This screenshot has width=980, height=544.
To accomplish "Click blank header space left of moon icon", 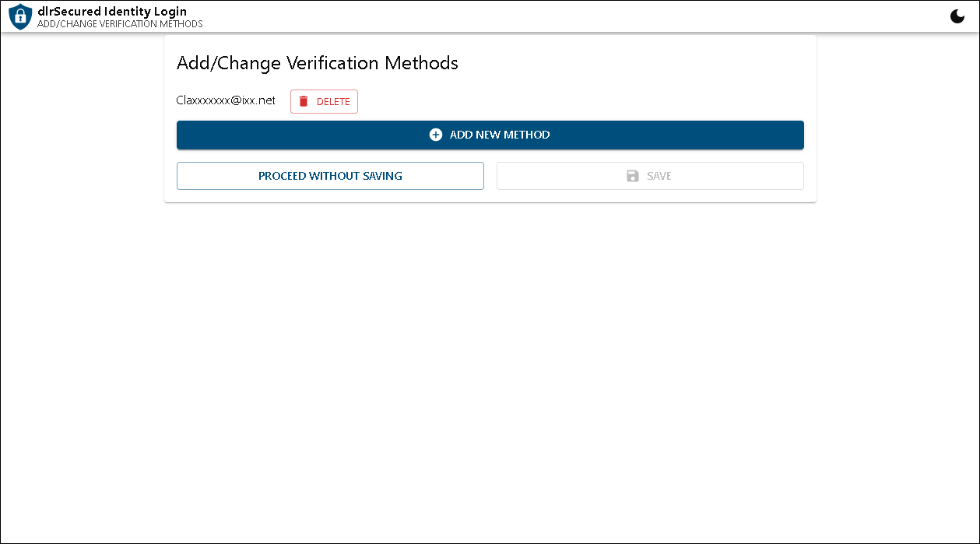I will coord(623,16).
